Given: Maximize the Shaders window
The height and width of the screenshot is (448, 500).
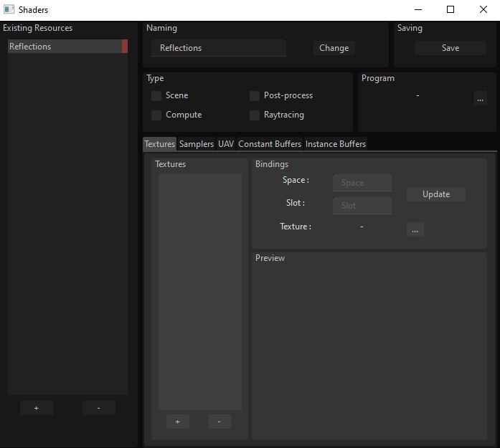Looking at the screenshot, I should [451, 9].
